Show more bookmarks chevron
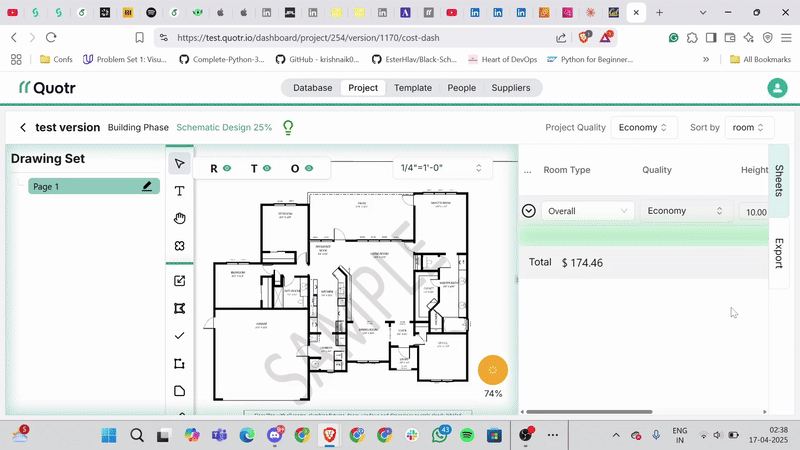 coord(706,59)
